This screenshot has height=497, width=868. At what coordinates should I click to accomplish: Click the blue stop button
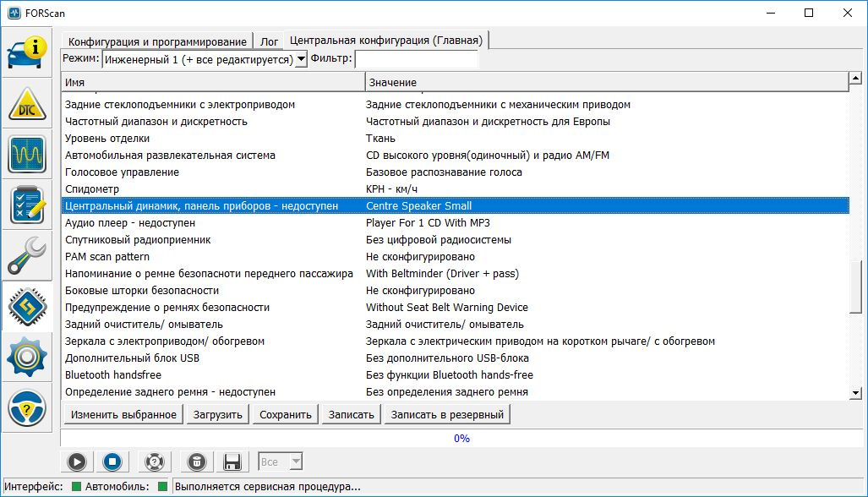[x=112, y=461]
